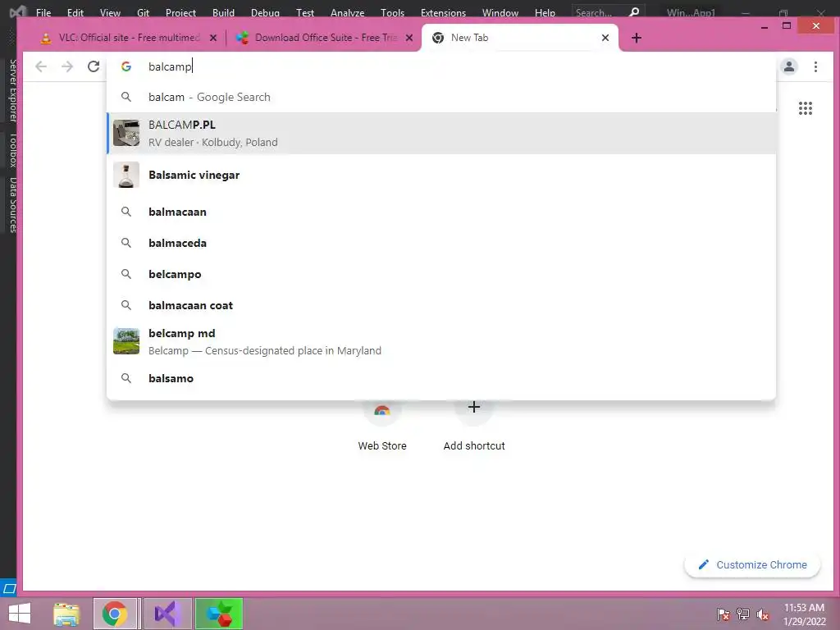Click search icon beside balsamo

tap(126, 378)
